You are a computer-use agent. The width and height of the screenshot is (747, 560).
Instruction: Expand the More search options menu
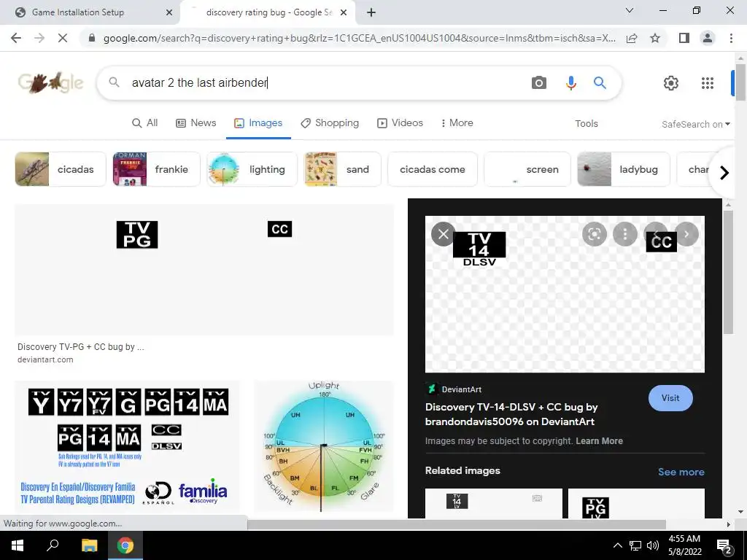tap(457, 122)
